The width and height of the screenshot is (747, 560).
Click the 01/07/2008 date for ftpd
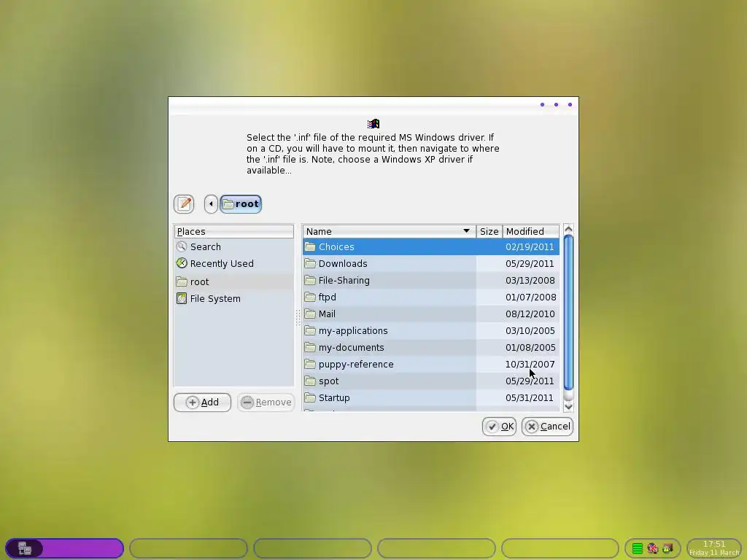coord(531,297)
